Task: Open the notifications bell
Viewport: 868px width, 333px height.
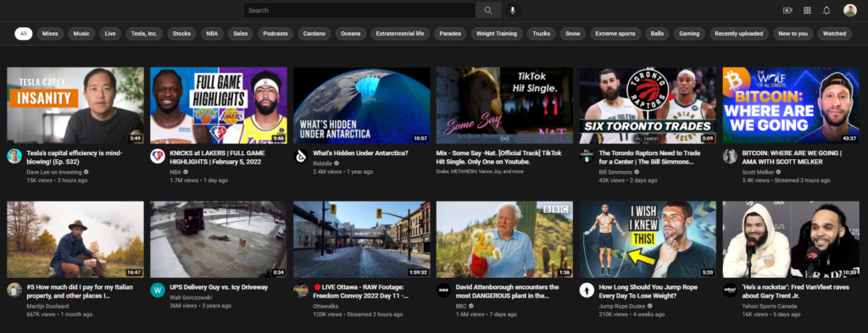Action: pos(826,10)
